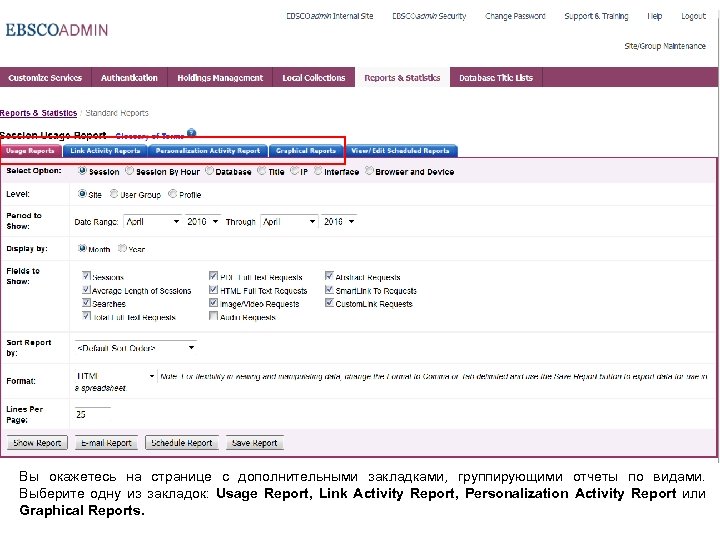
Task: Open the Personalization Activity Report tab
Action: click(208, 151)
